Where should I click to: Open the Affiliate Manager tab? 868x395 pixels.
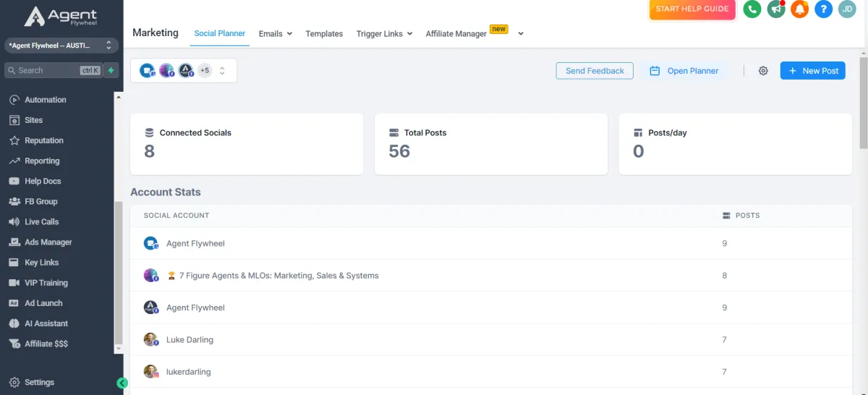point(456,33)
